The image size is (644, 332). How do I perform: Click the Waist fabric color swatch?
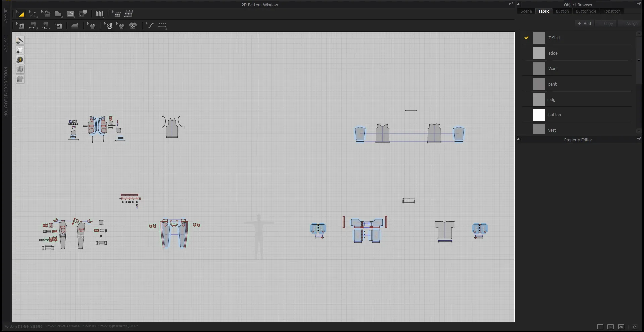[x=539, y=68]
